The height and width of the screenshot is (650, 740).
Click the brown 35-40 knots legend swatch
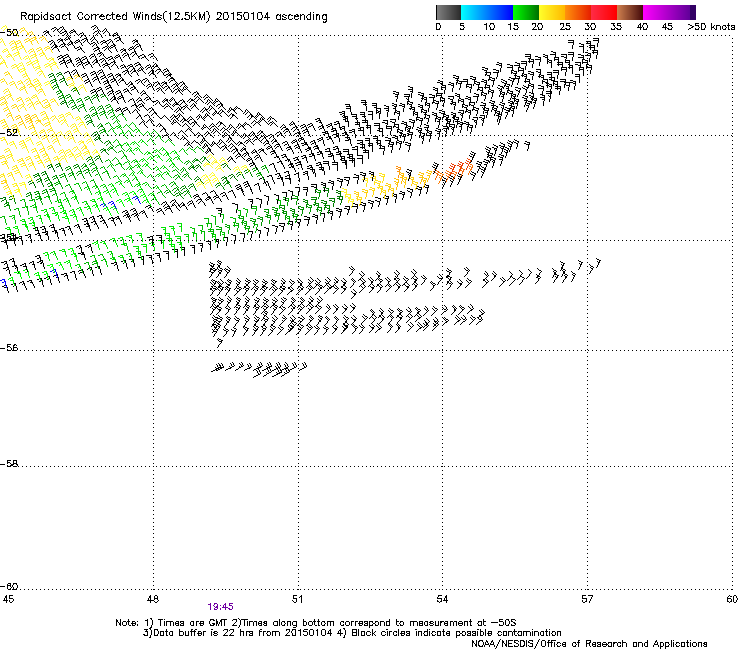coord(630,12)
